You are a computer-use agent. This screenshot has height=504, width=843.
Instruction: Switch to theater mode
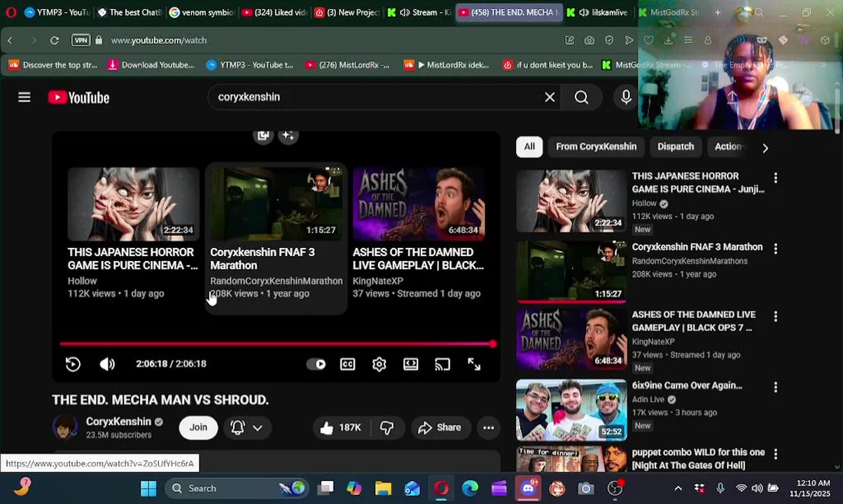[411, 364]
